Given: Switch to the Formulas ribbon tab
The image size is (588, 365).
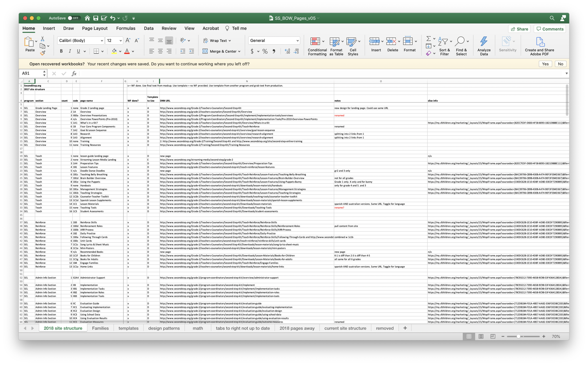Looking at the screenshot, I should [126, 28].
